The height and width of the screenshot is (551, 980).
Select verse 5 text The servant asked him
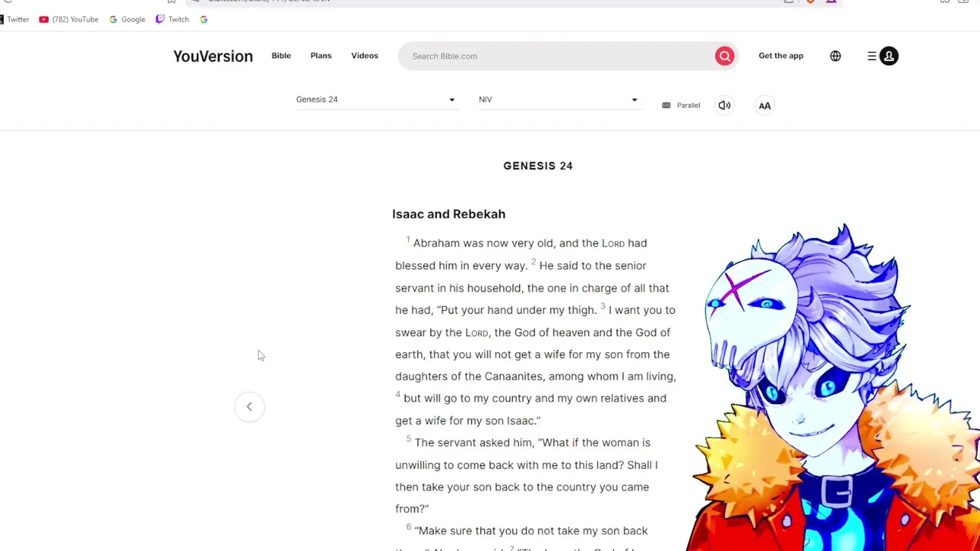point(475,442)
